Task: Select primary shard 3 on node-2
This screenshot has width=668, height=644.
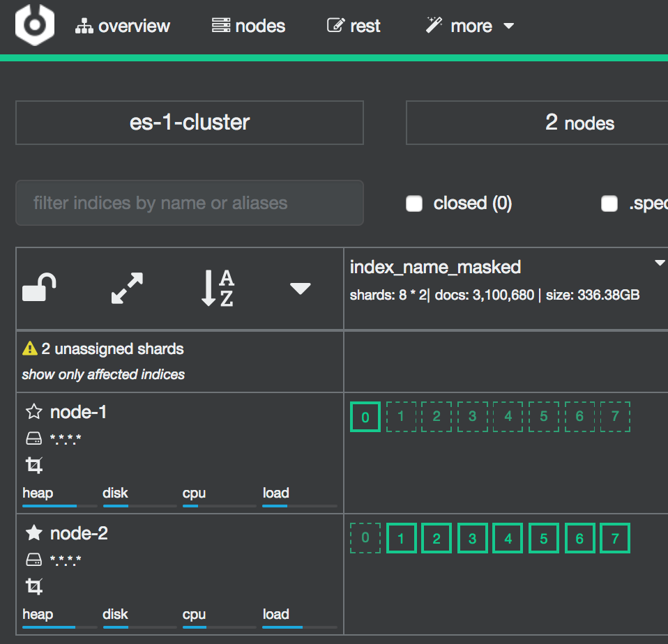Action: 473,538
